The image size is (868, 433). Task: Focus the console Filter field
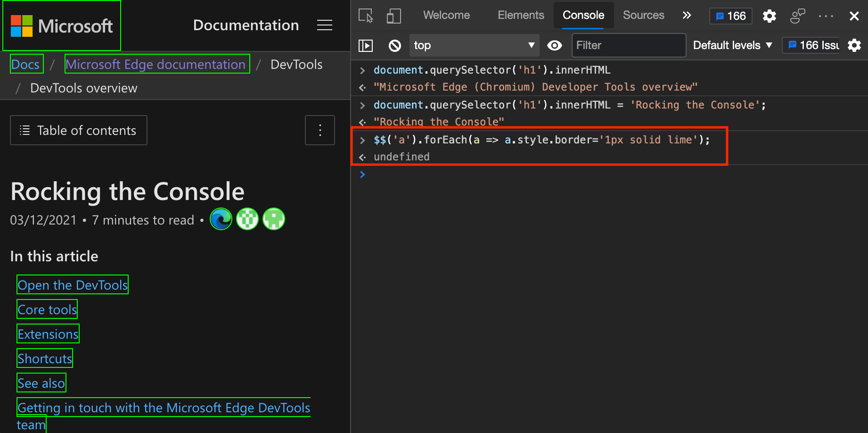pos(629,45)
